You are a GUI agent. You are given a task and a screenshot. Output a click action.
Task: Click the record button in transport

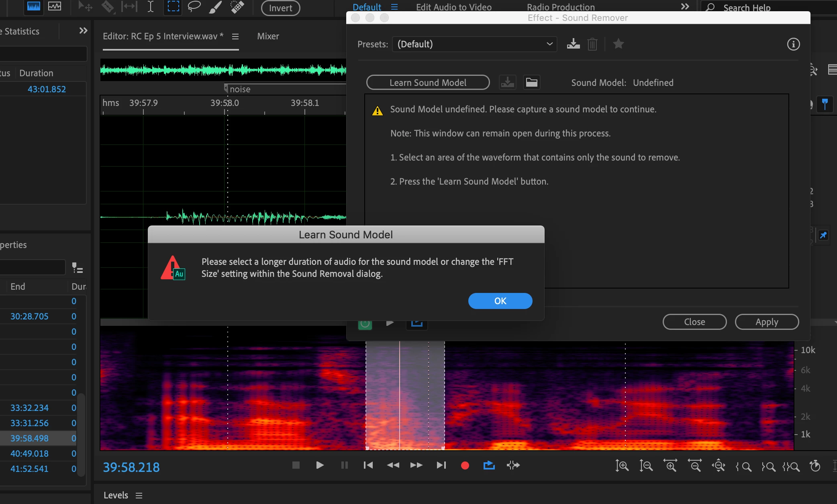click(465, 465)
